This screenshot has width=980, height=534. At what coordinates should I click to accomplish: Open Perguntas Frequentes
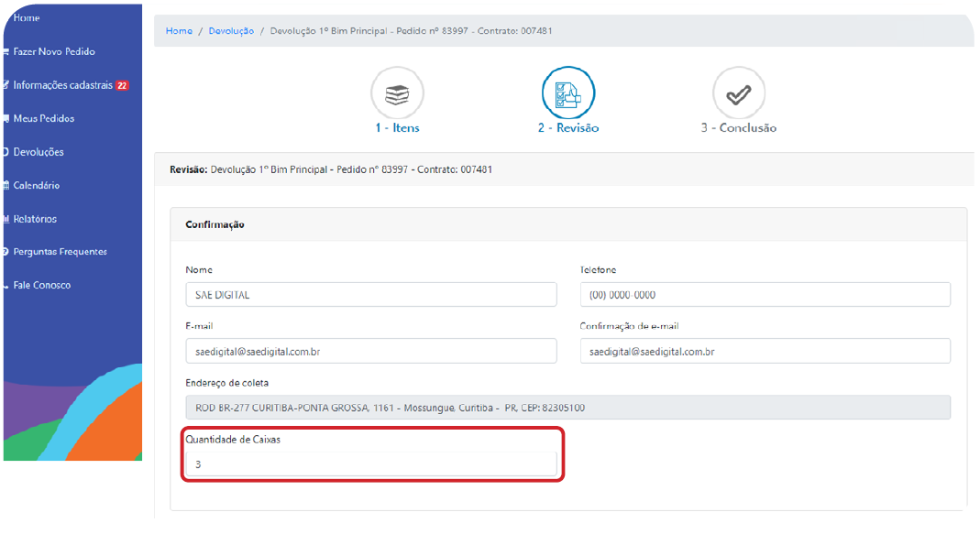point(60,252)
